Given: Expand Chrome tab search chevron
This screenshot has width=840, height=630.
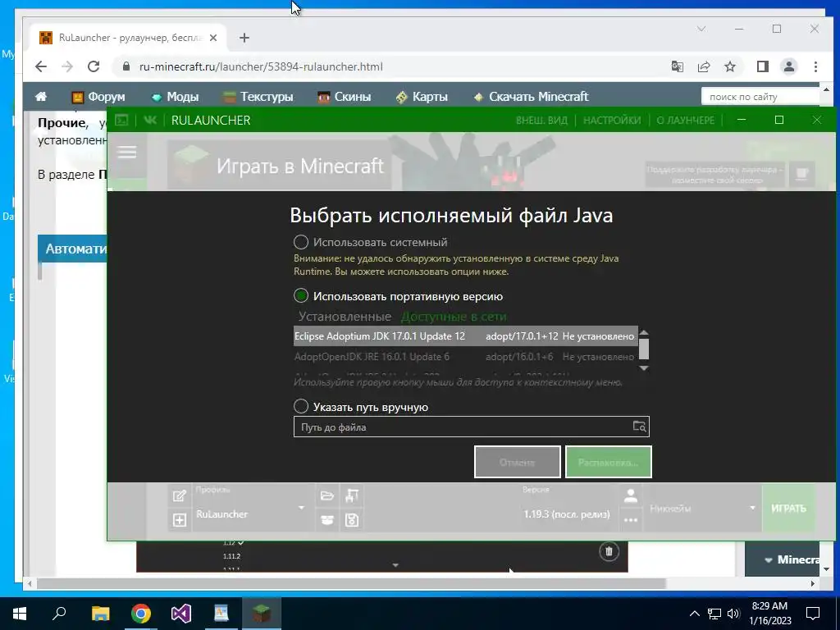Looking at the screenshot, I should (701, 29).
